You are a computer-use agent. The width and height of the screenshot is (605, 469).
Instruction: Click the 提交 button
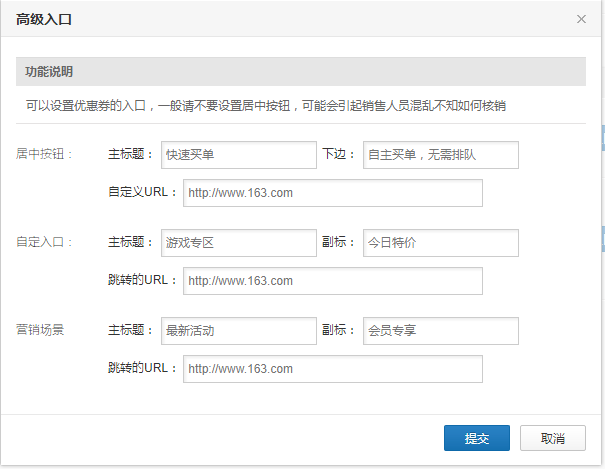(x=477, y=438)
